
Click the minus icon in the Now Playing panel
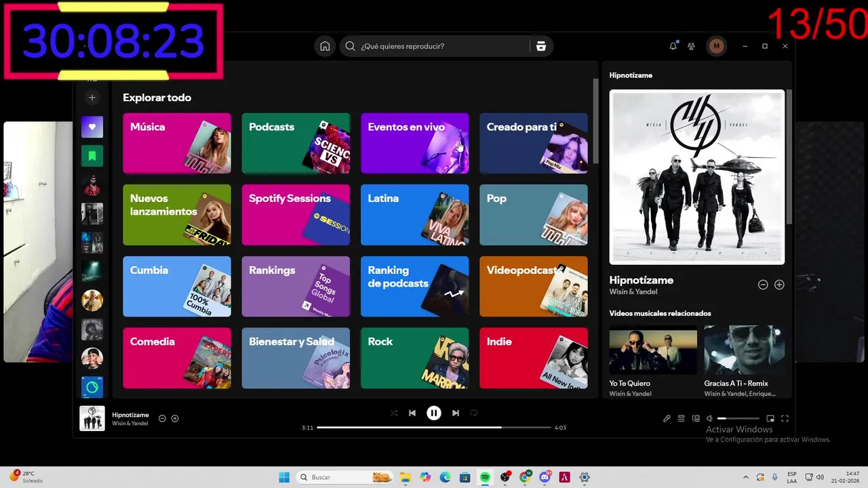763,285
